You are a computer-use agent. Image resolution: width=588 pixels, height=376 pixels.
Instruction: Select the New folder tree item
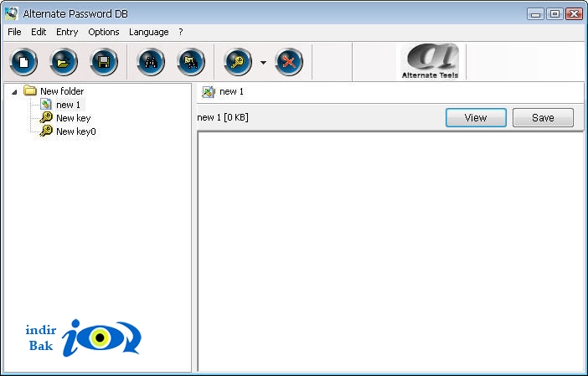62,91
